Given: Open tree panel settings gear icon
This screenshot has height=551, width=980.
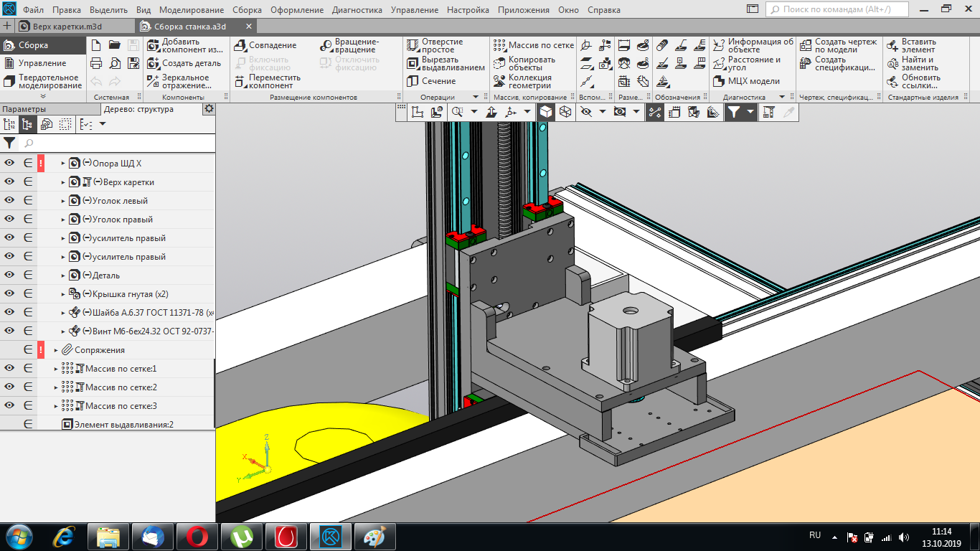Looking at the screenshot, I should (209, 109).
